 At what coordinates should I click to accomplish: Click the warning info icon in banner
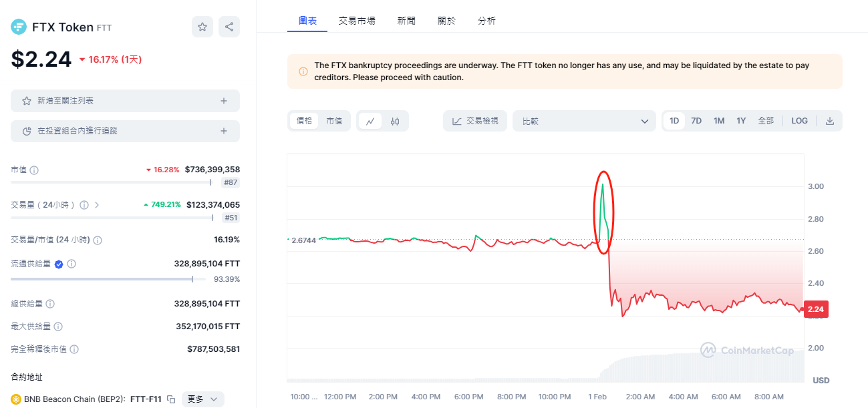303,71
